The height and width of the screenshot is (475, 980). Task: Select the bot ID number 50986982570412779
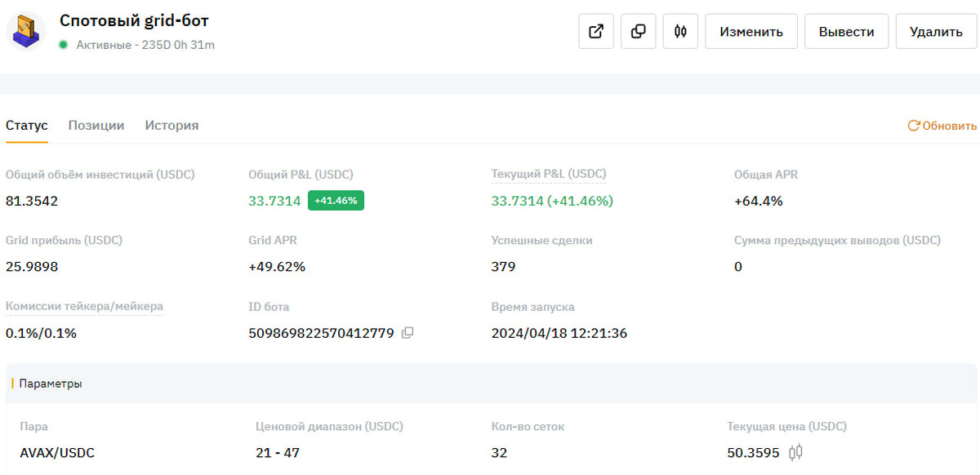[x=321, y=333]
